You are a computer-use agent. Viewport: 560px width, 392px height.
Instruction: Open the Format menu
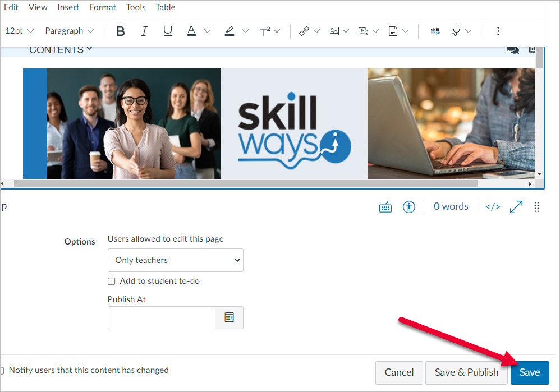tap(103, 7)
